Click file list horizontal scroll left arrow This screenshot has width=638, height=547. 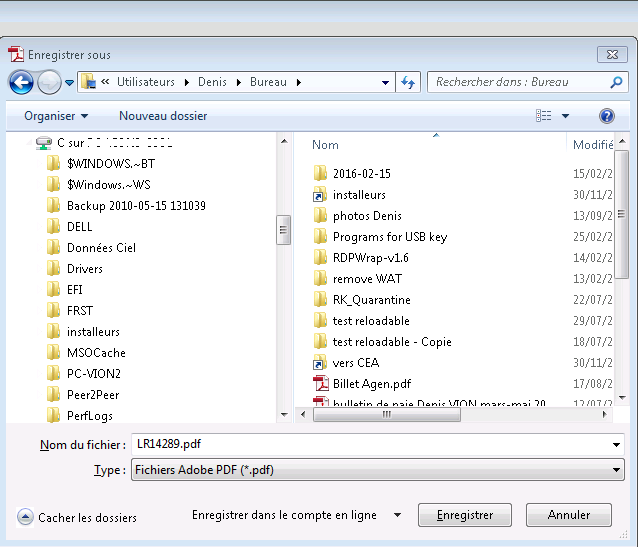(303, 415)
